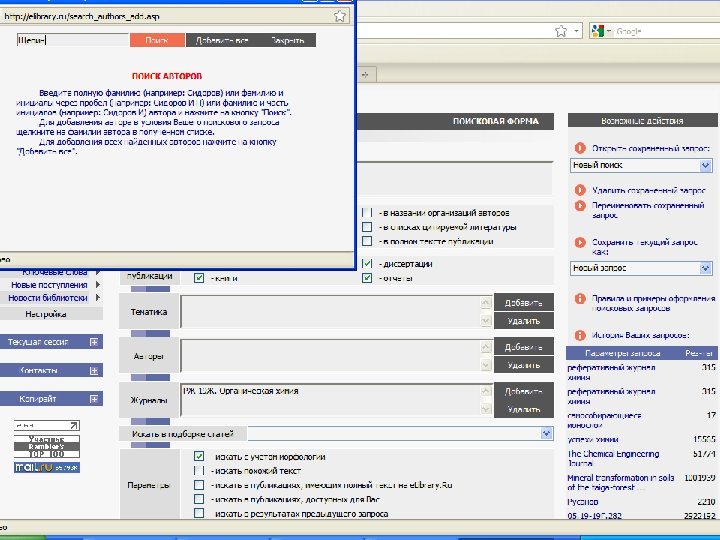The image size is (720, 540).
Task: Click Rambler's Top 100 counter badge
Action: (46, 446)
